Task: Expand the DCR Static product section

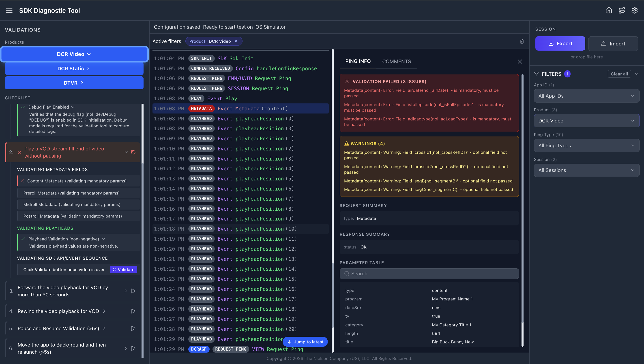Action: point(74,68)
